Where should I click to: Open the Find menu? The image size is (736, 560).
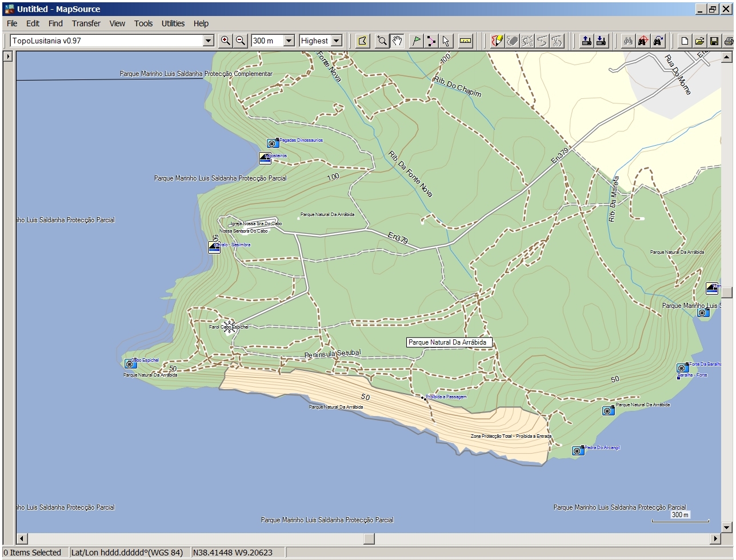click(x=55, y=23)
